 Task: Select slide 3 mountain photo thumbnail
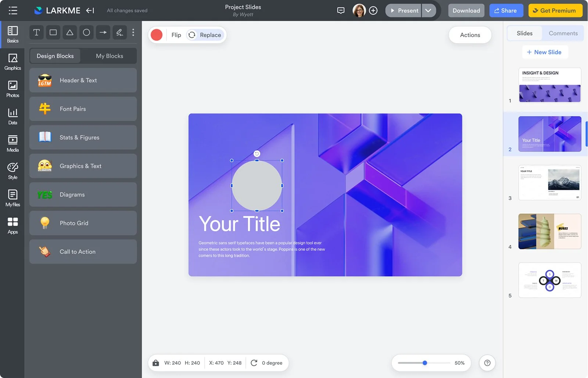(550, 183)
